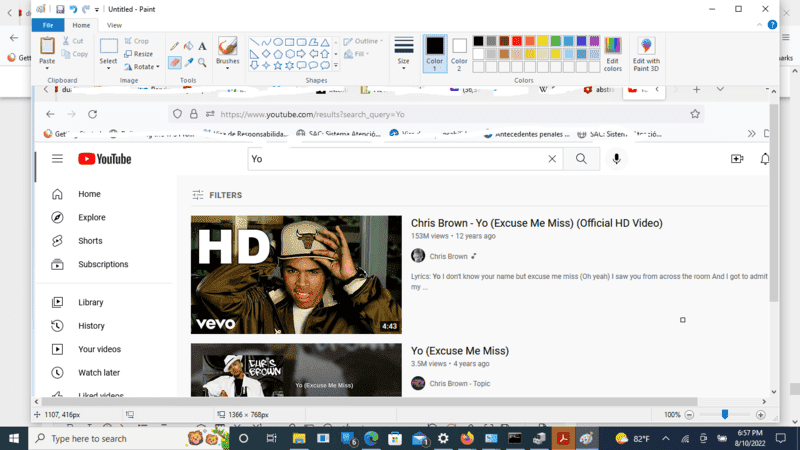Open the Size line thickness dropdown
The image size is (800, 450).
(x=404, y=54)
